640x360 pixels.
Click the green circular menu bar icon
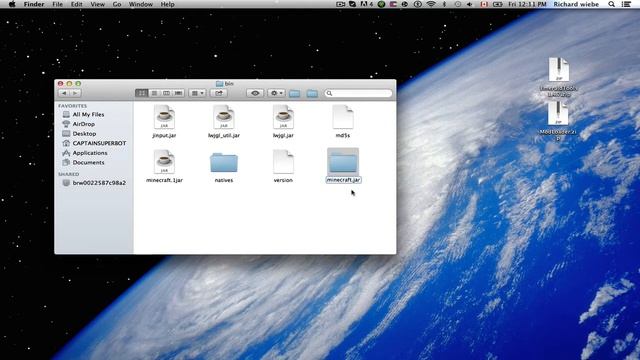tap(381, 4)
